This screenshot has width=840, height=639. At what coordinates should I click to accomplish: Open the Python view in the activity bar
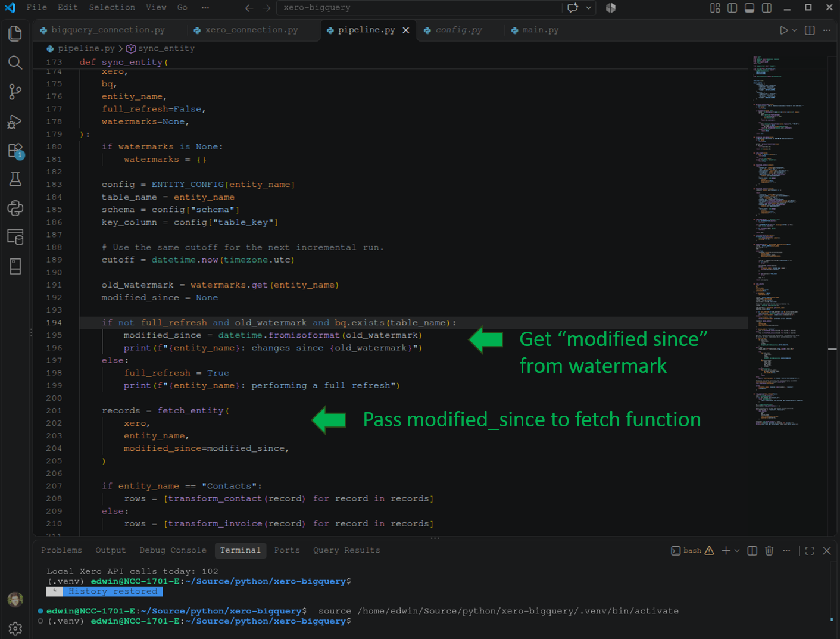click(x=15, y=208)
